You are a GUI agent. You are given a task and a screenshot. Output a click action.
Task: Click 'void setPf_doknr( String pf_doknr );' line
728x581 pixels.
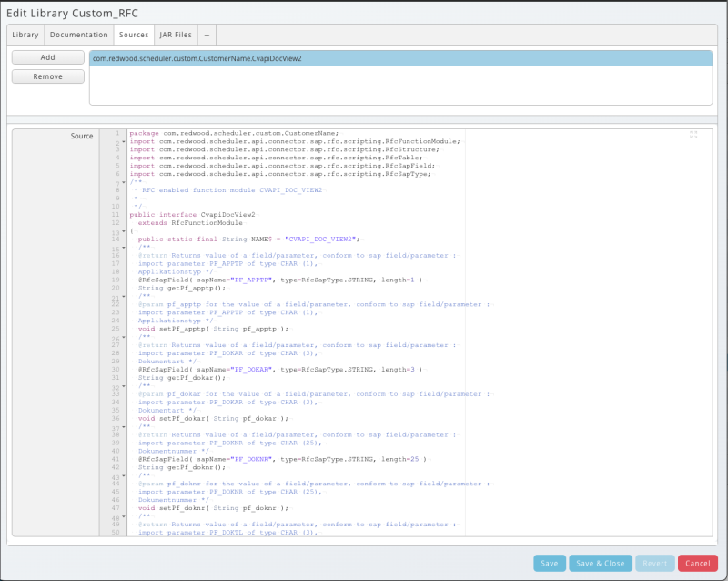213,508
